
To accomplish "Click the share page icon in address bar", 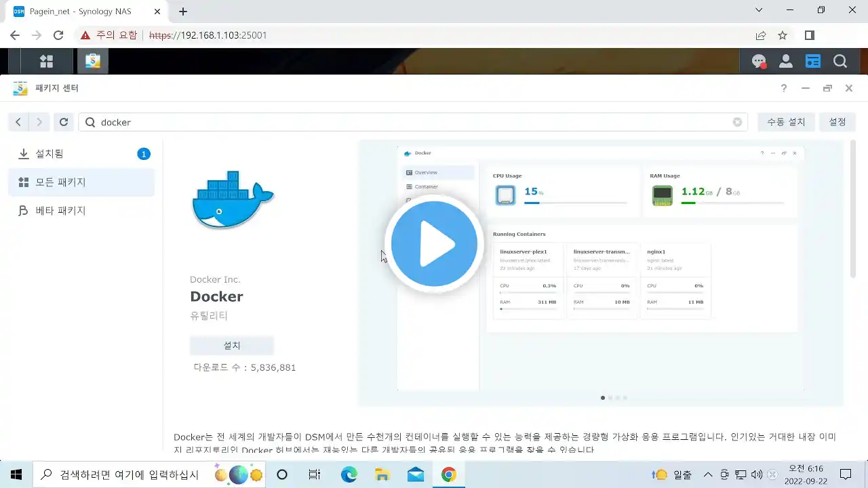I will click(761, 35).
